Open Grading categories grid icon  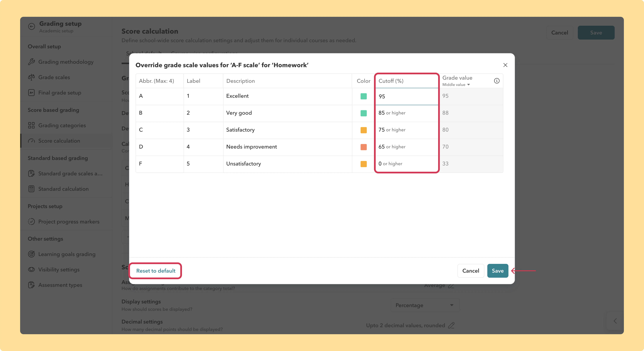[32, 125]
